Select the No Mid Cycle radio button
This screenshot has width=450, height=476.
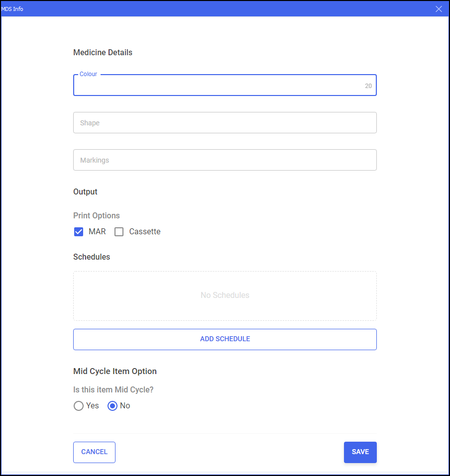[112, 406]
